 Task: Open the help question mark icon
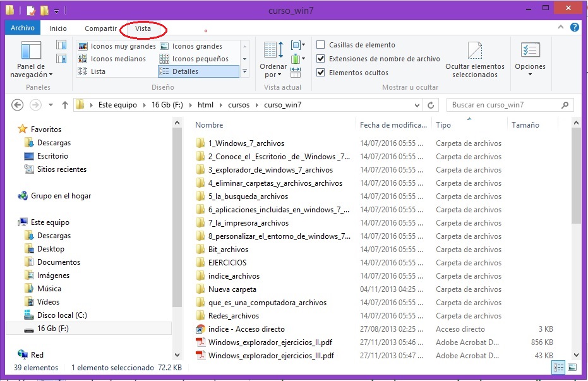point(575,28)
